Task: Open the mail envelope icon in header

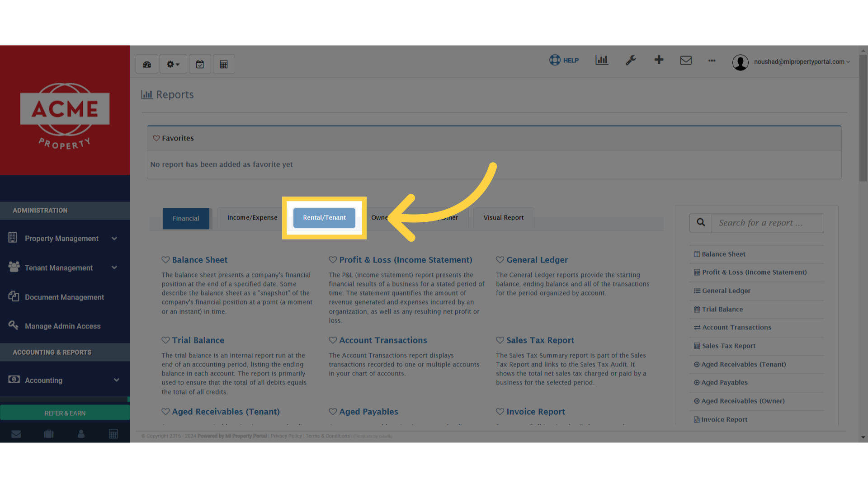Action: (686, 60)
